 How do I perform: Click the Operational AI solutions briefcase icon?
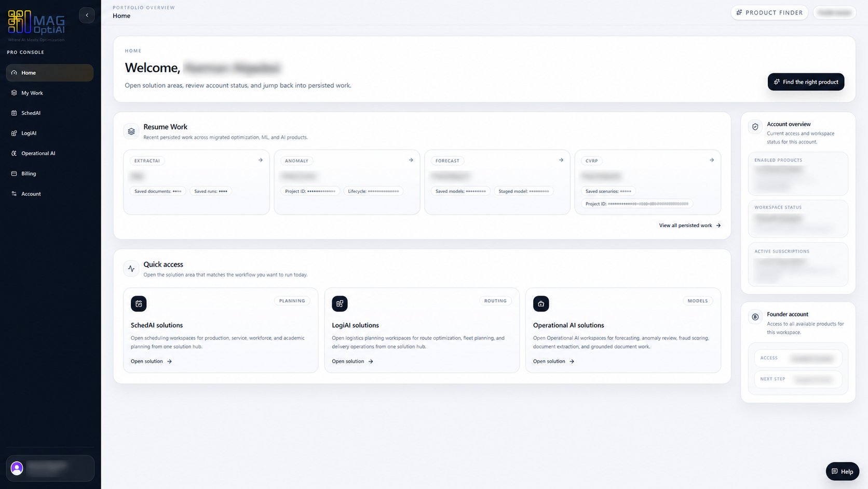541,303
